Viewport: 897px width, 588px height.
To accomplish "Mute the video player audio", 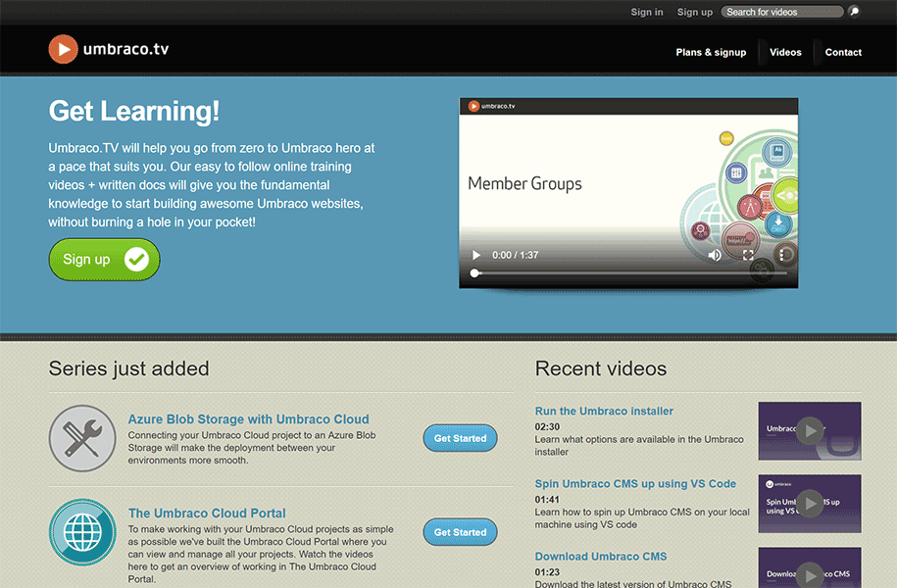I will (x=715, y=255).
